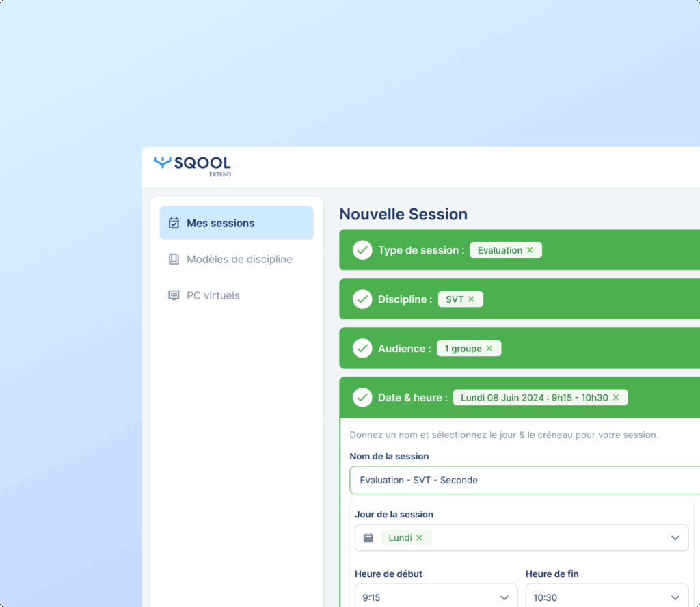
Task: Toggle the Discipline step checkmark
Action: [x=362, y=299]
